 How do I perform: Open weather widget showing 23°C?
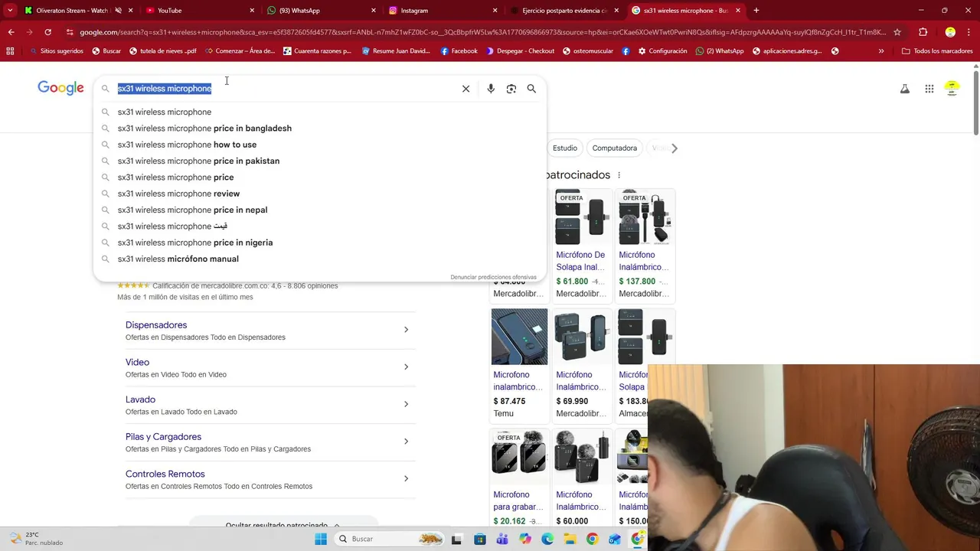[34, 539]
